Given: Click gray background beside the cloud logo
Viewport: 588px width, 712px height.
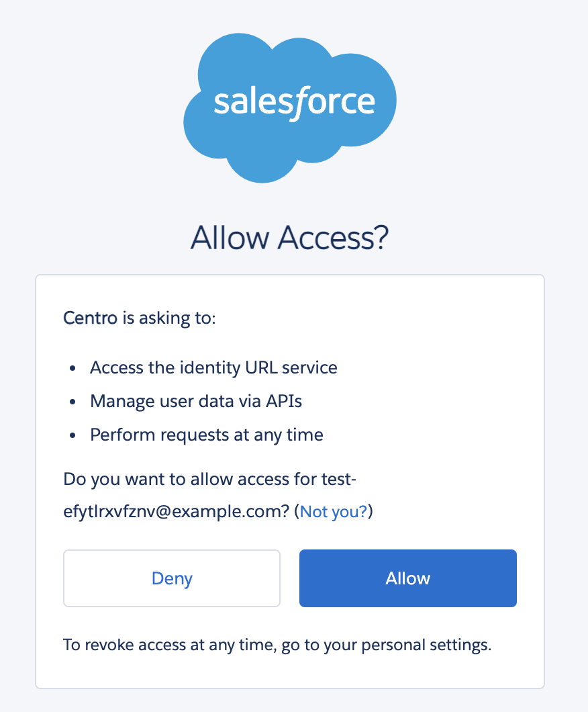Looking at the screenshot, I should (490, 109).
